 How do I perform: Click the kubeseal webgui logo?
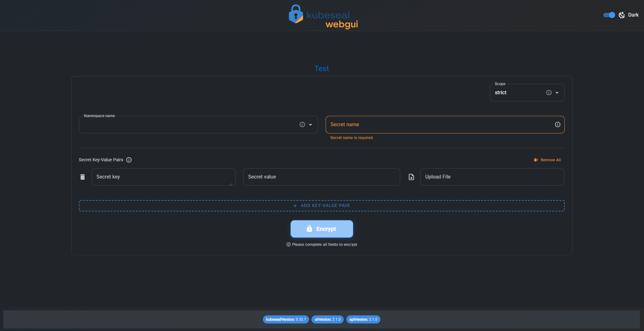(x=323, y=17)
